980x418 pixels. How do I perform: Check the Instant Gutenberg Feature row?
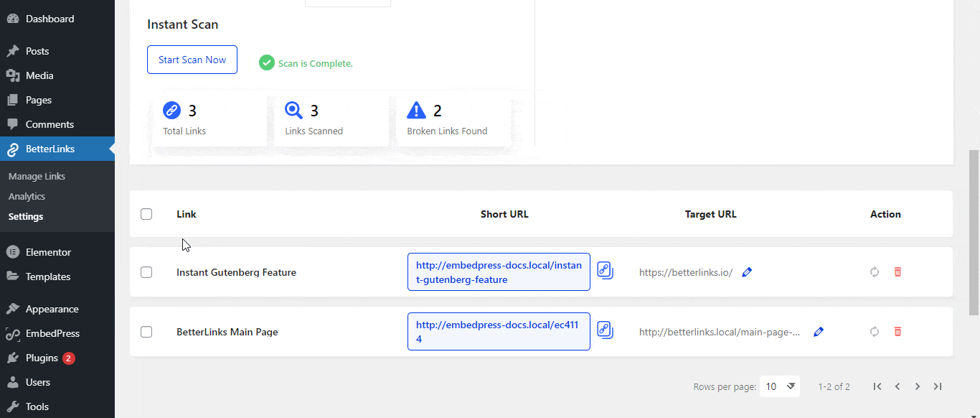tap(146, 271)
